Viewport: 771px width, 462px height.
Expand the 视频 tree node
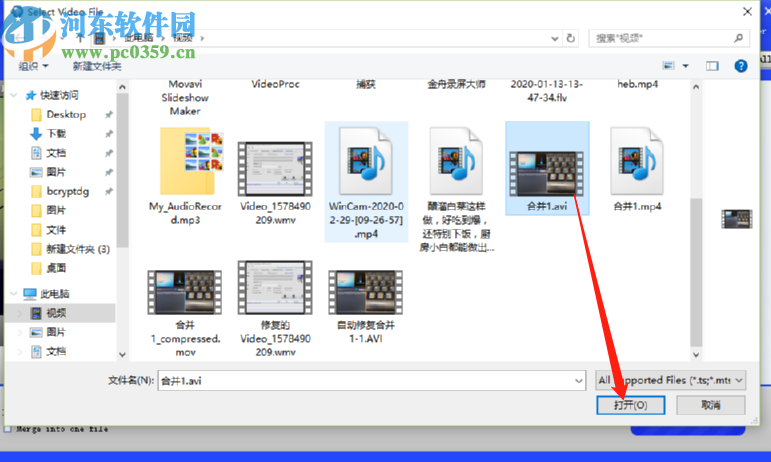[x=20, y=313]
